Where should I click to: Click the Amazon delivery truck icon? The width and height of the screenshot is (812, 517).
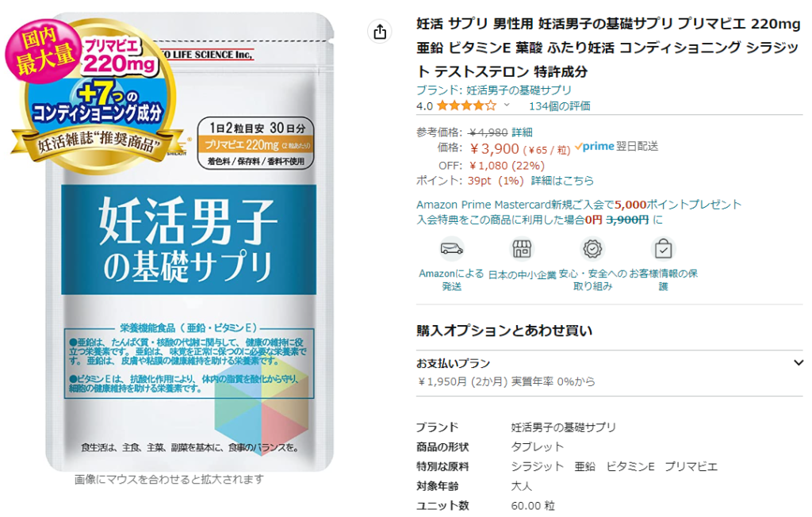451,249
